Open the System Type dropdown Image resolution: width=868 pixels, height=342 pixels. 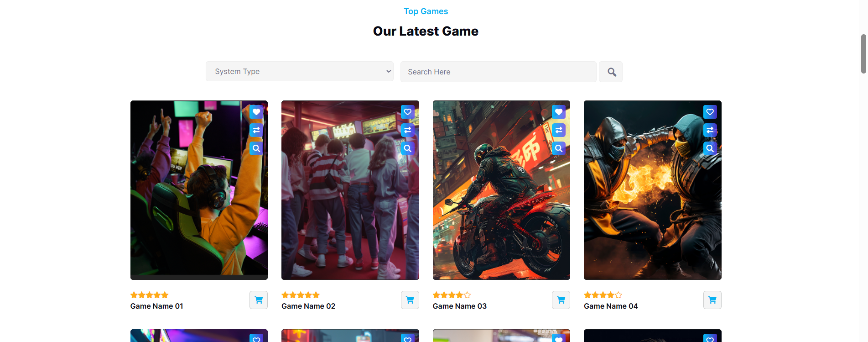point(300,71)
